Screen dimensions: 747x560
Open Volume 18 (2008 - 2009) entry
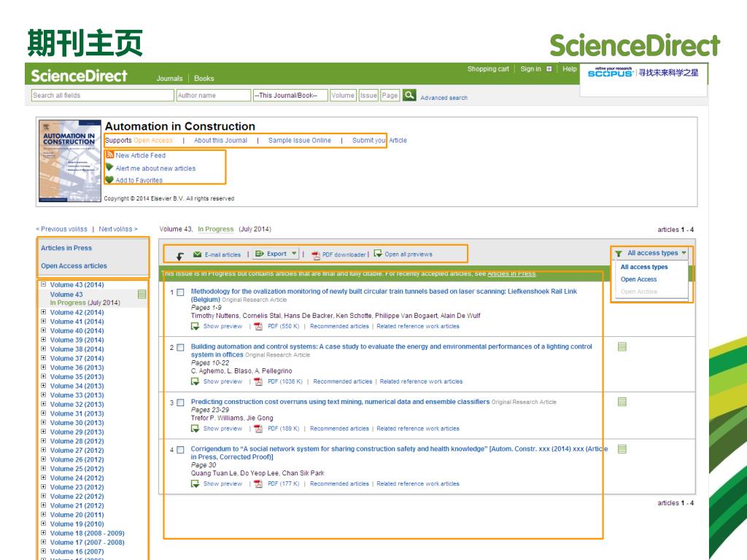point(88,533)
